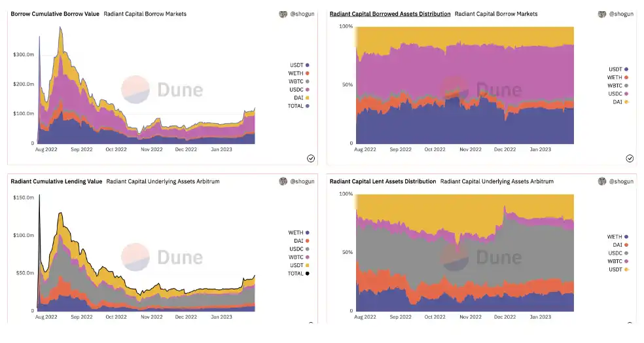Screen dimensions: 644x343
Task: Click WBTC purple swatch in Radiant Cumulative Lending Value legend
Action: 307,257
